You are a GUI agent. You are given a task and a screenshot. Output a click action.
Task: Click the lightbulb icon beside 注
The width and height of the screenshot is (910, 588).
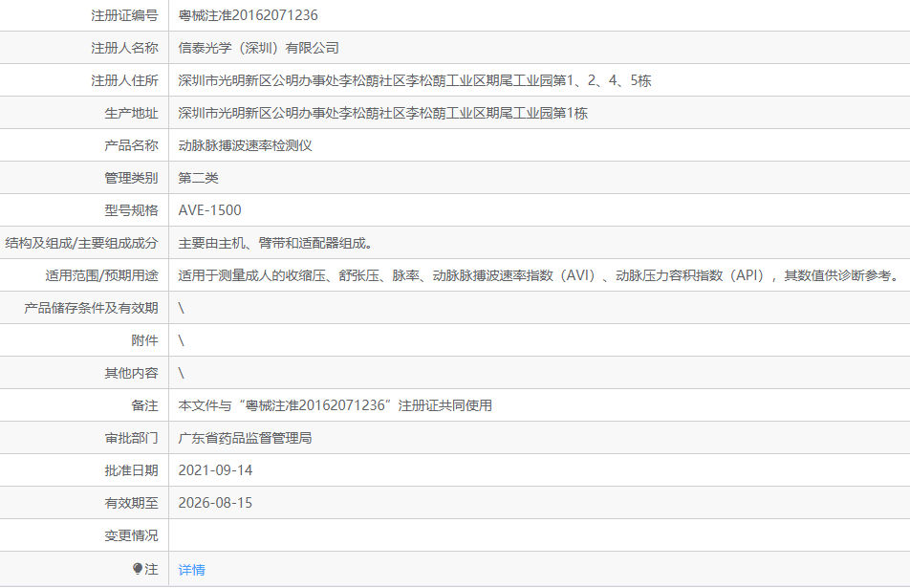[138, 569]
